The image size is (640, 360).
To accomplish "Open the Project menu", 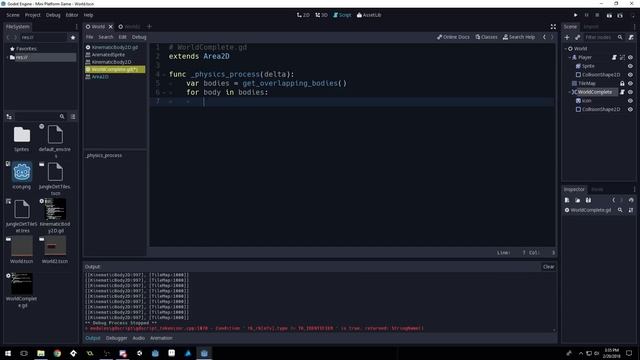I will [x=33, y=15].
